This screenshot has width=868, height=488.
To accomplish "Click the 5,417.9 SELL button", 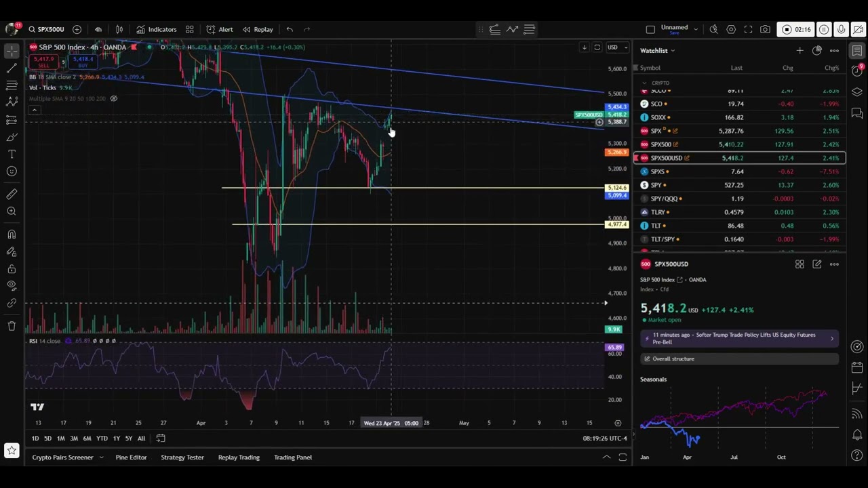I will pyautogui.click(x=43, y=62).
